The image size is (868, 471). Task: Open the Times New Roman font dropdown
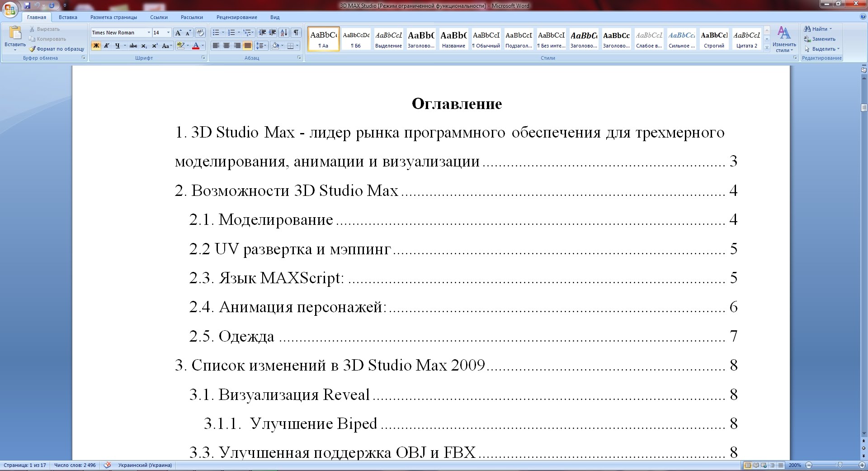pos(121,33)
